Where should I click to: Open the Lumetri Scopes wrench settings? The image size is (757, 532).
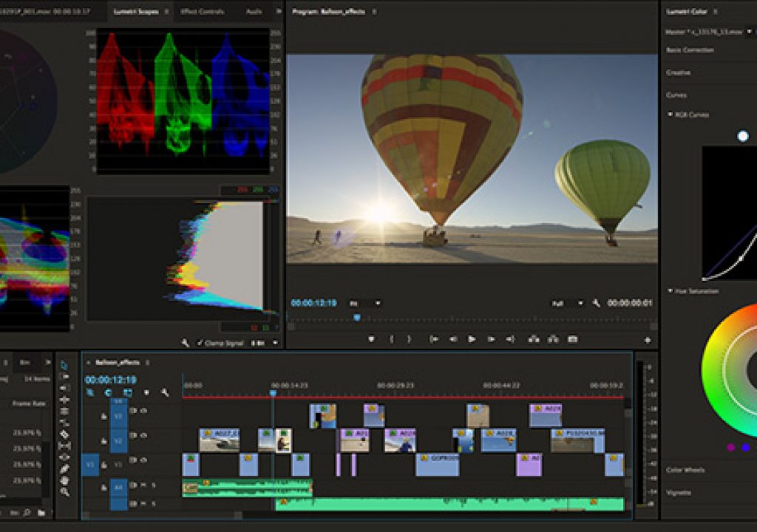click(x=186, y=343)
